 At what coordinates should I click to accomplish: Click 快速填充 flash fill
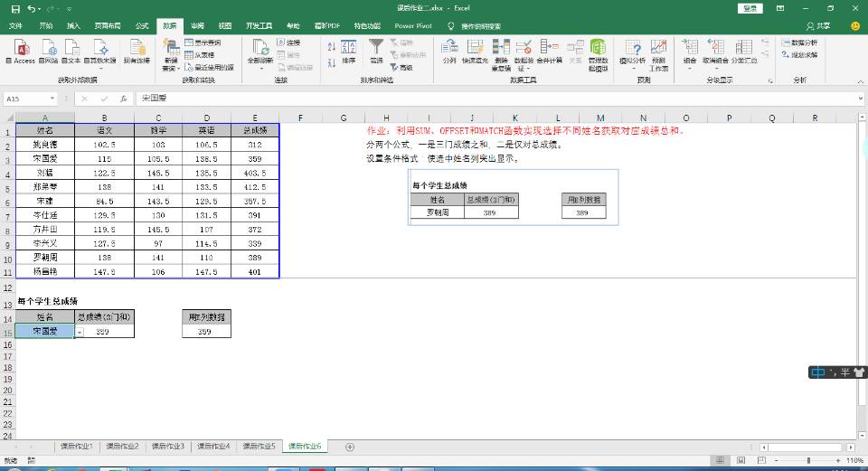pos(475,52)
